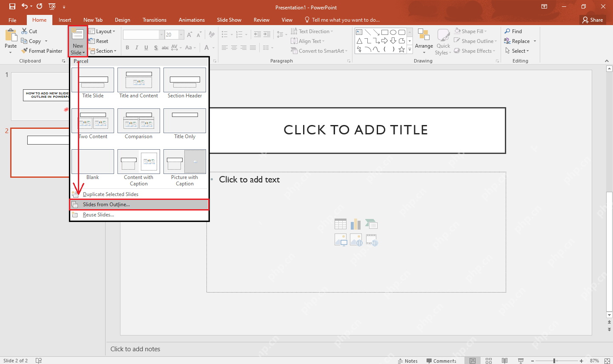Expand the Section dropdown
Screen dimensions: 613x364
pyautogui.click(x=103, y=51)
